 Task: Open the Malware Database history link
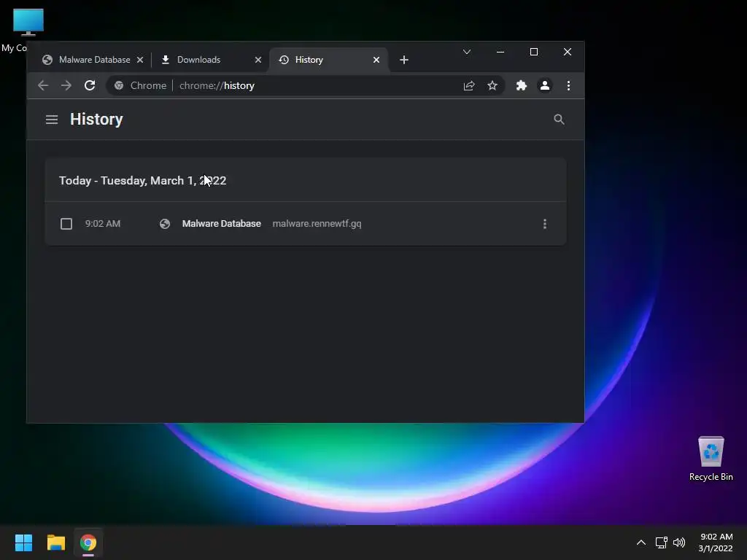(222, 224)
